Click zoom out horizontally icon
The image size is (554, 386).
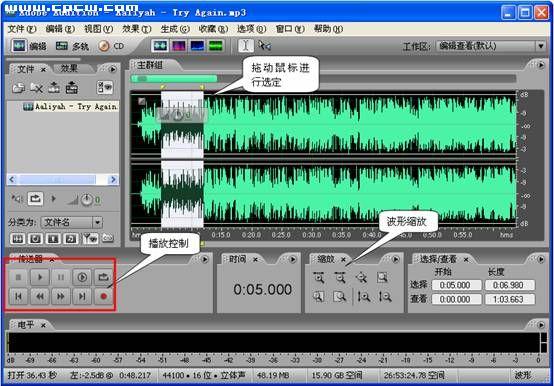(340, 278)
